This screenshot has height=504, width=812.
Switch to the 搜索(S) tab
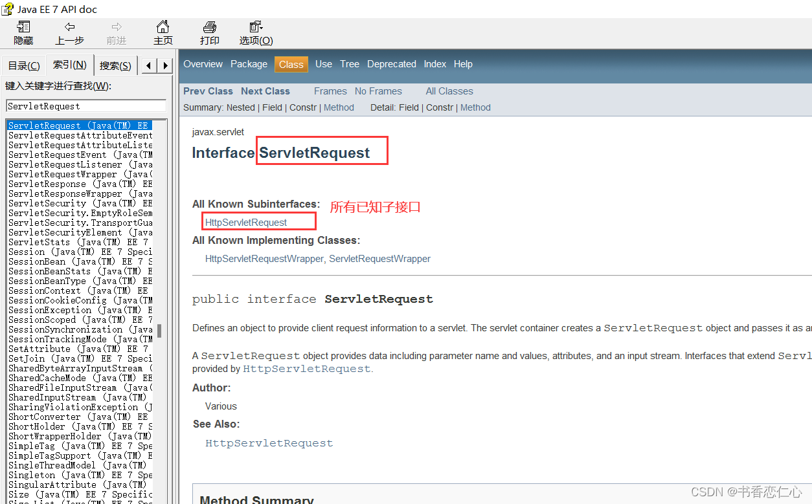115,65
